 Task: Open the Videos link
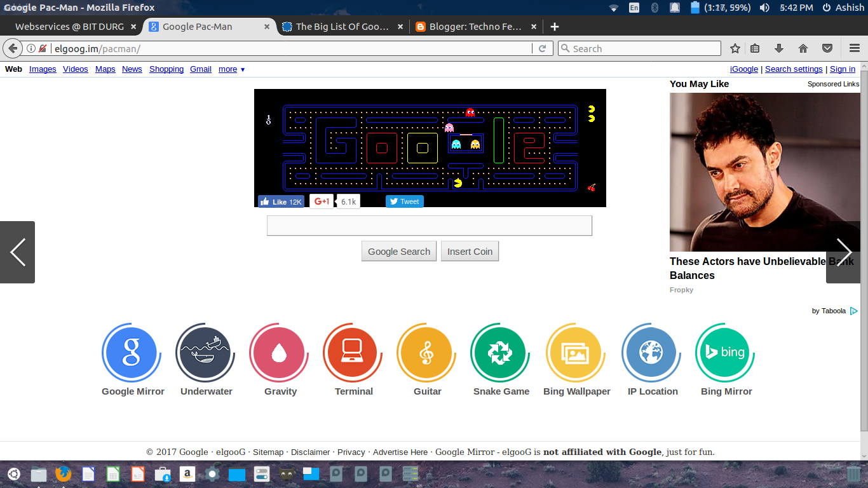click(76, 69)
